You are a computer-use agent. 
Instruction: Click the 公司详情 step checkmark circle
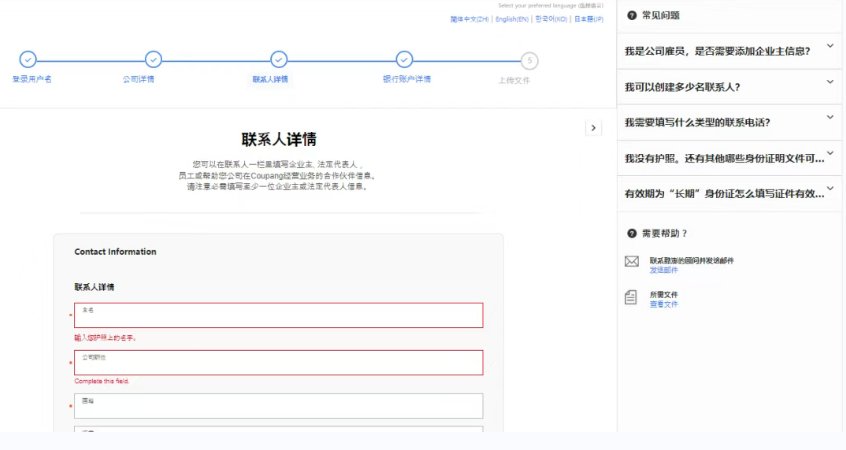coord(153,59)
